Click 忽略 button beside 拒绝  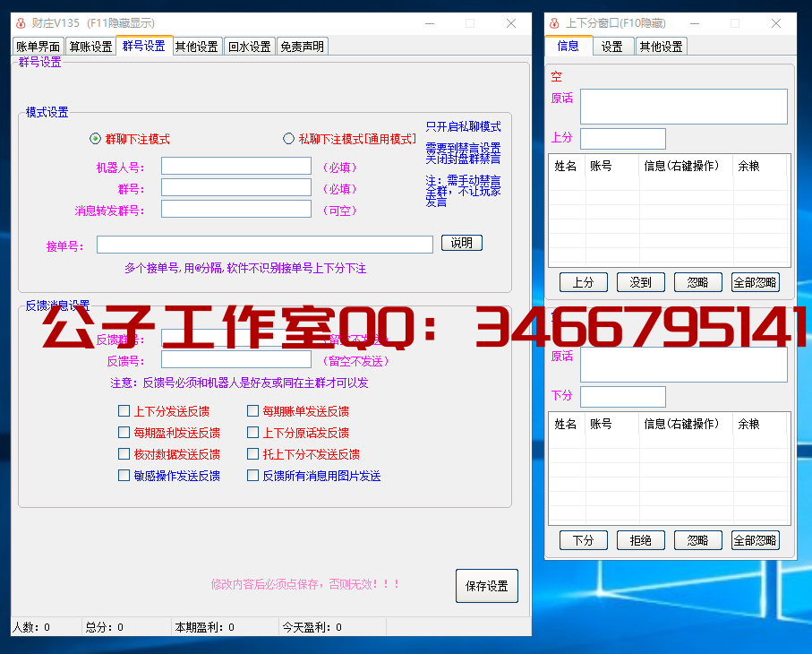[x=698, y=540]
